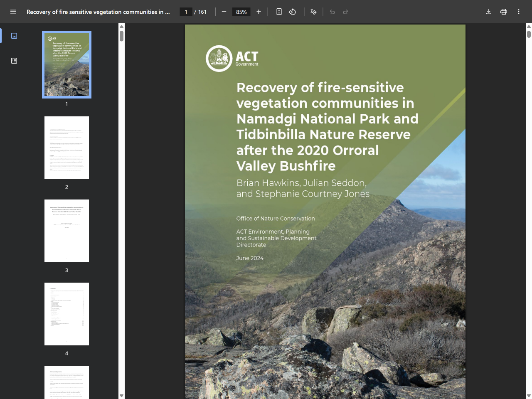Image resolution: width=532 pixels, height=399 pixels.
Task: Print the document
Action: tap(503, 12)
